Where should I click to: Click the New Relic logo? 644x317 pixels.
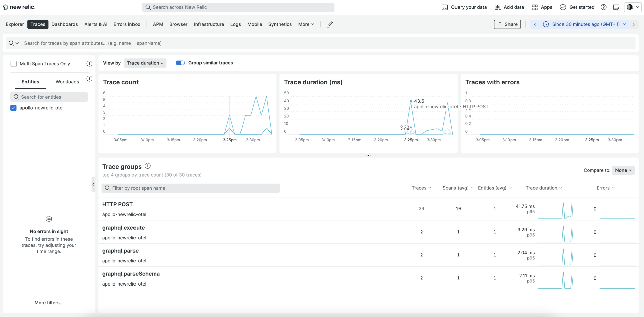[x=18, y=7]
